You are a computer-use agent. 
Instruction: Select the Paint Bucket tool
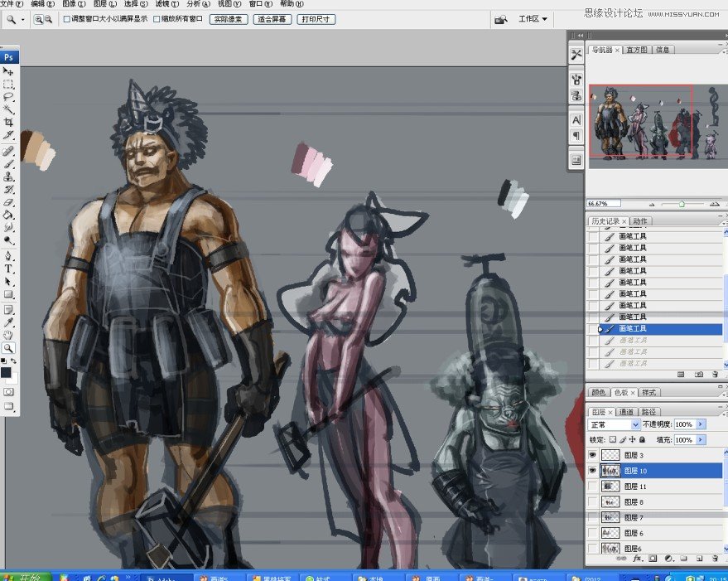[8, 215]
